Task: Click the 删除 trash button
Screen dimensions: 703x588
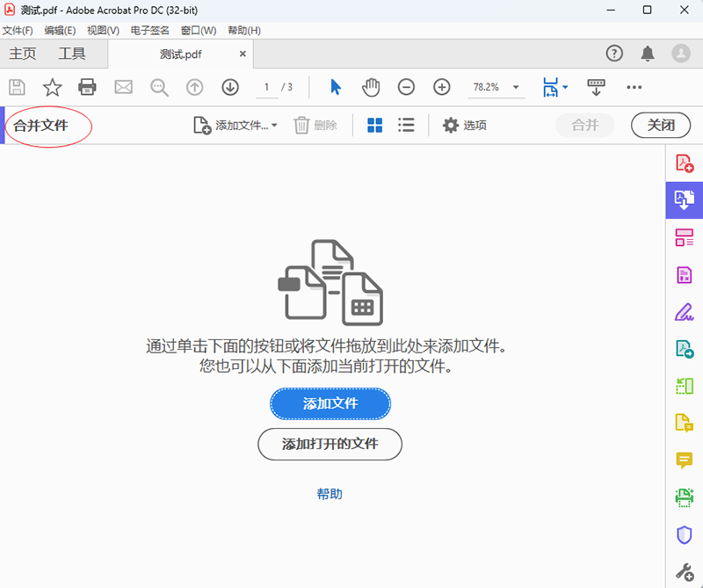Action: 315,125
